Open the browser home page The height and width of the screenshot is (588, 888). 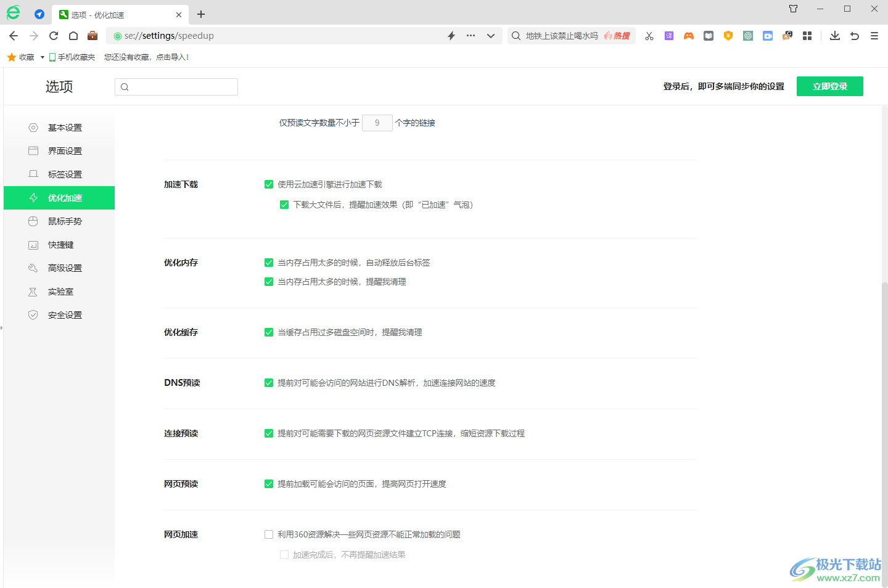click(x=73, y=36)
